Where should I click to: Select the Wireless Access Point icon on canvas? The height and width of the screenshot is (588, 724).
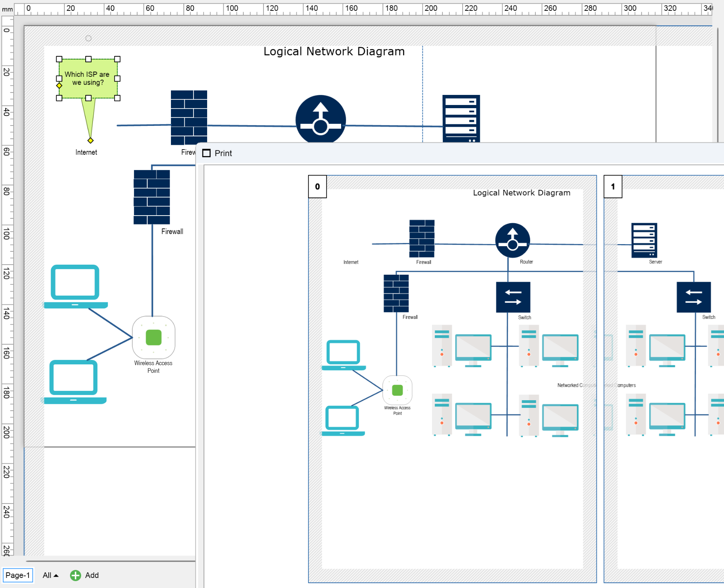pyautogui.click(x=154, y=337)
